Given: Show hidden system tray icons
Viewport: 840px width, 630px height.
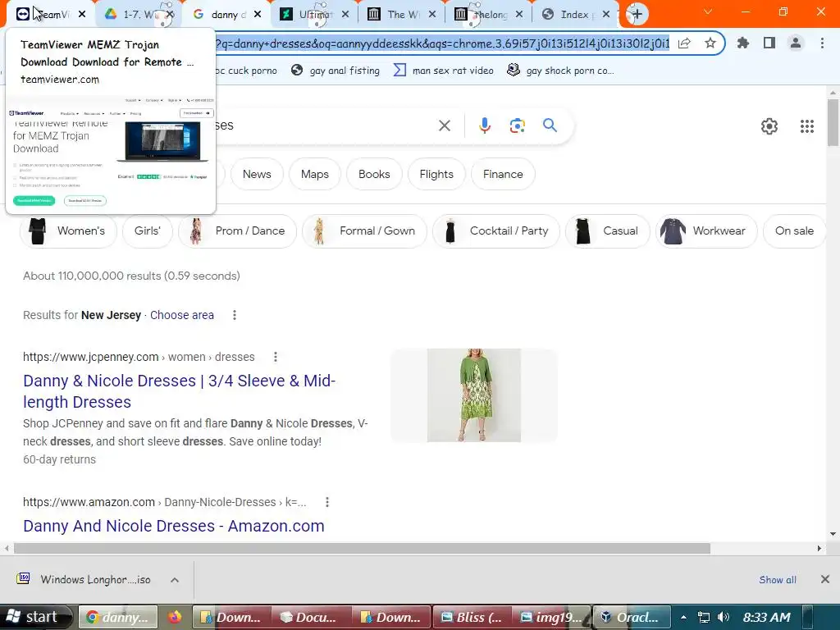Looking at the screenshot, I should coord(683,617).
